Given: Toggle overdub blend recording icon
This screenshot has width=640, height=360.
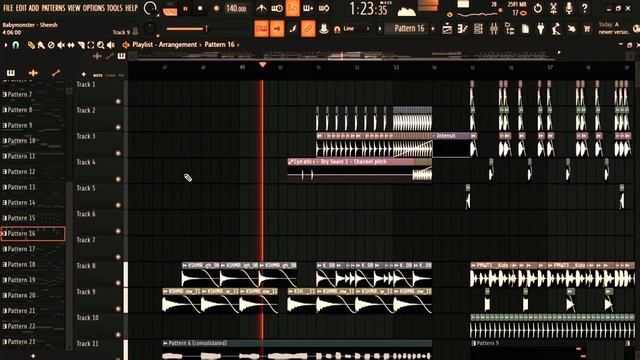Looking at the screenshot, I should [309, 8].
